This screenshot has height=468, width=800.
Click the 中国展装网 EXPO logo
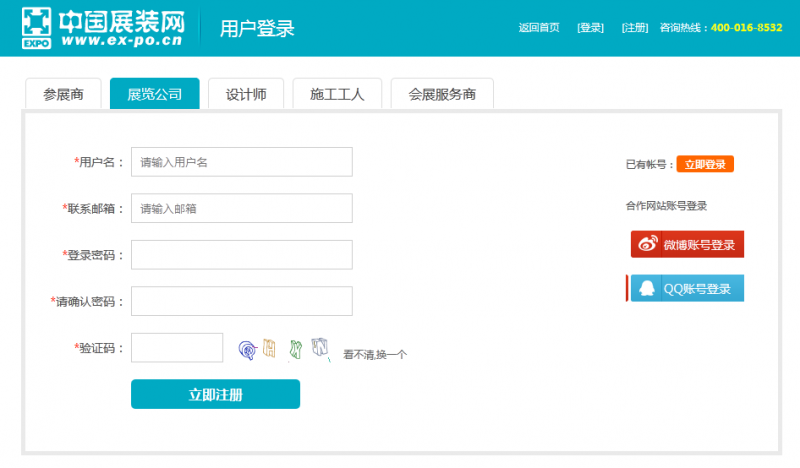tap(103, 28)
